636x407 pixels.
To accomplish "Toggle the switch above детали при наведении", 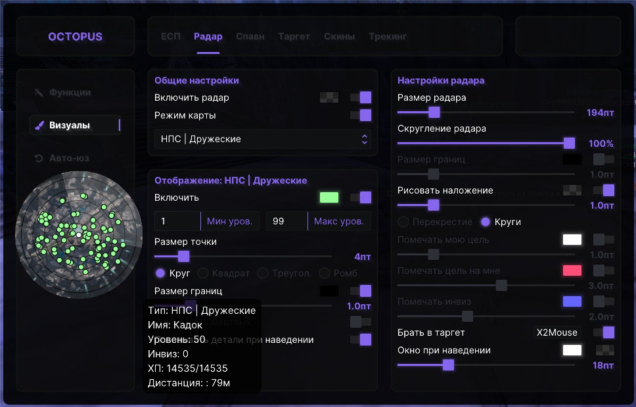I will (361, 322).
